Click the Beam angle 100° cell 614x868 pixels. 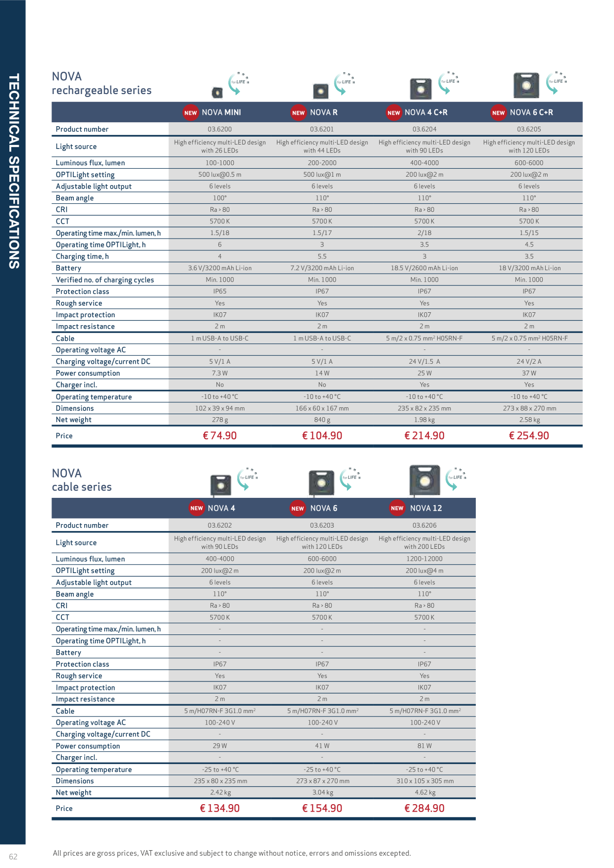pyautogui.click(x=220, y=198)
